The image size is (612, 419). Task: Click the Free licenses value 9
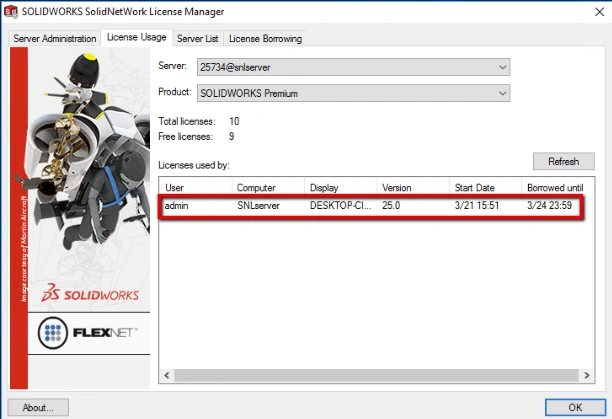pyautogui.click(x=231, y=137)
